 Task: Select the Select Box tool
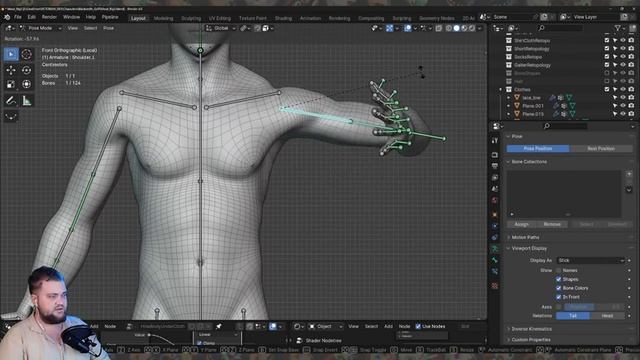(x=11, y=54)
